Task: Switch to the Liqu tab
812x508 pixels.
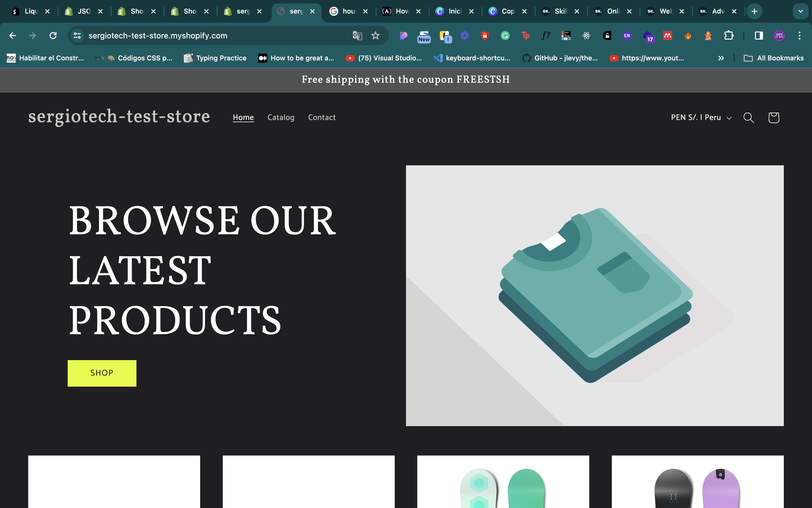Action: pyautogui.click(x=31, y=11)
